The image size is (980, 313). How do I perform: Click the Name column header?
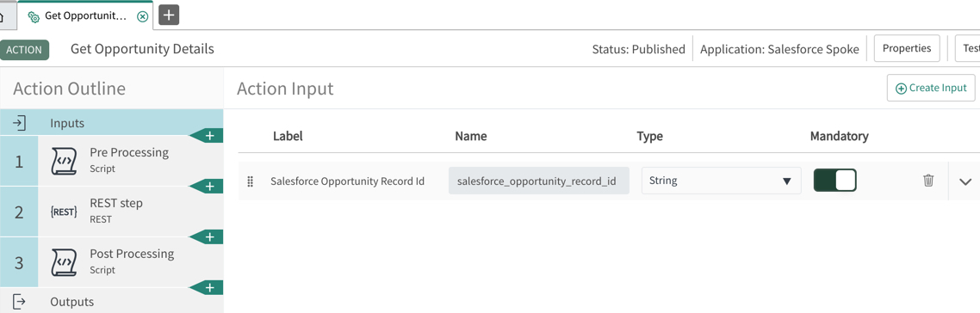(471, 136)
